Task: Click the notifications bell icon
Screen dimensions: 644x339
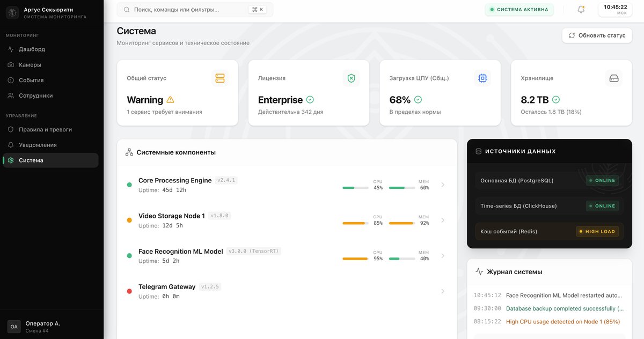Action: click(x=581, y=10)
